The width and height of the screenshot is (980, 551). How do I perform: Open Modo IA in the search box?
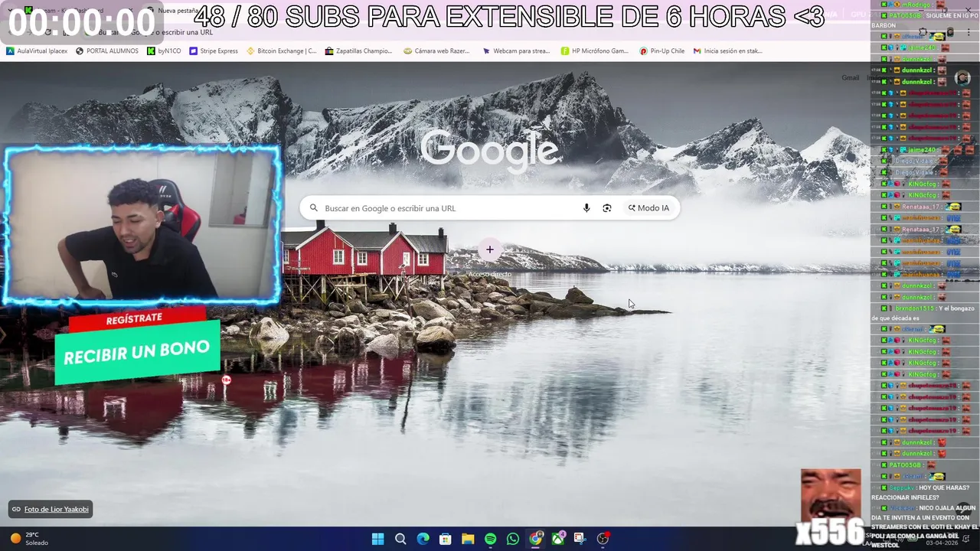coord(648,208)
